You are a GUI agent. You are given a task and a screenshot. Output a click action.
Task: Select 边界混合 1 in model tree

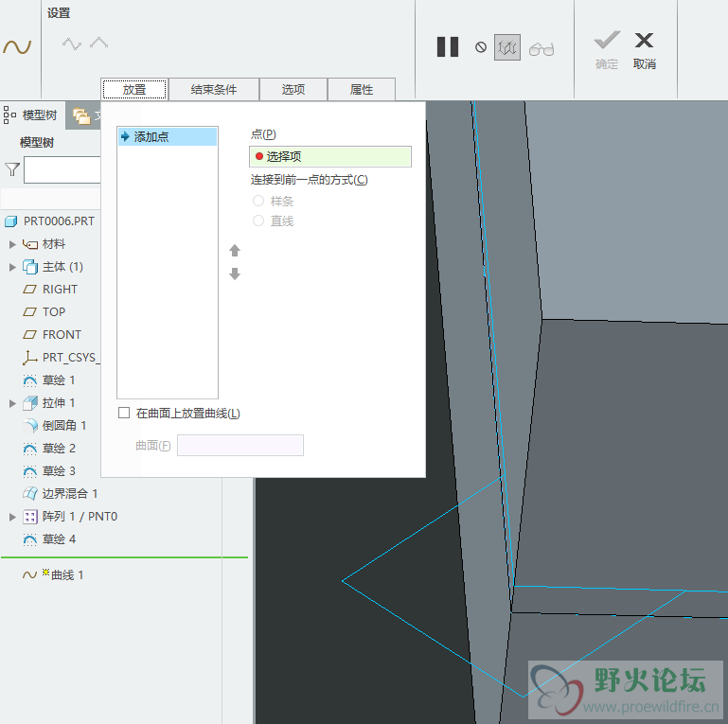69,494
